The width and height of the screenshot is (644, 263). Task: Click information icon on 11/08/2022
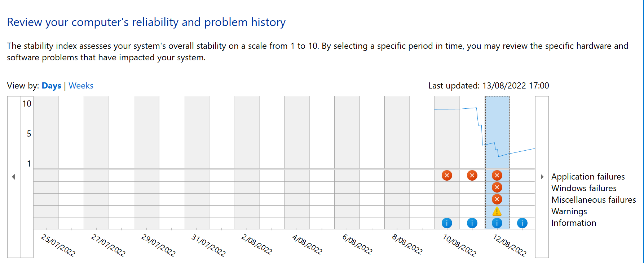tap(472, 223)
